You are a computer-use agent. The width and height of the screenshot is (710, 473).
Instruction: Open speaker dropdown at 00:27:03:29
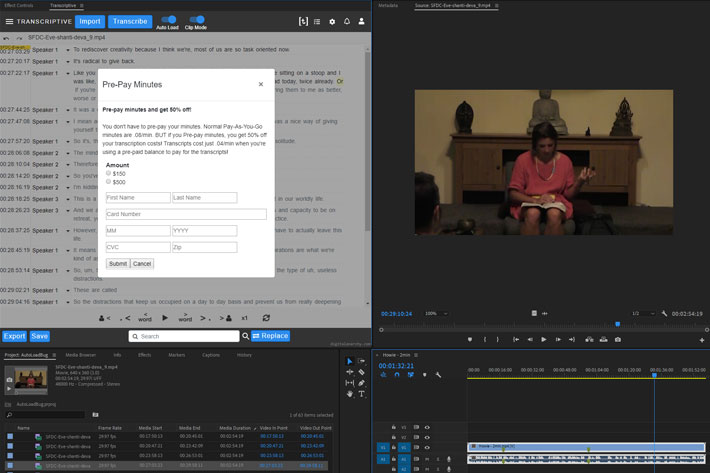[68, 50]
